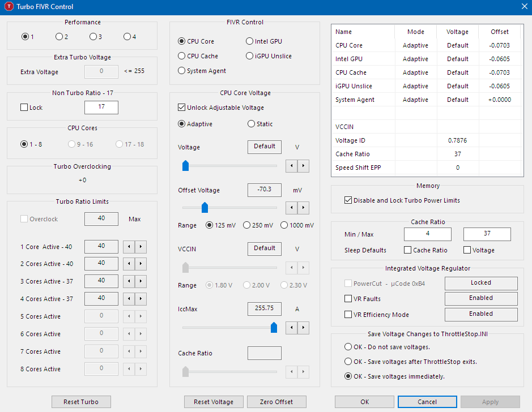Click left arrow for 4 Cores Active
Viewport: 532px width, 412px height.
[x=129, y=299]
